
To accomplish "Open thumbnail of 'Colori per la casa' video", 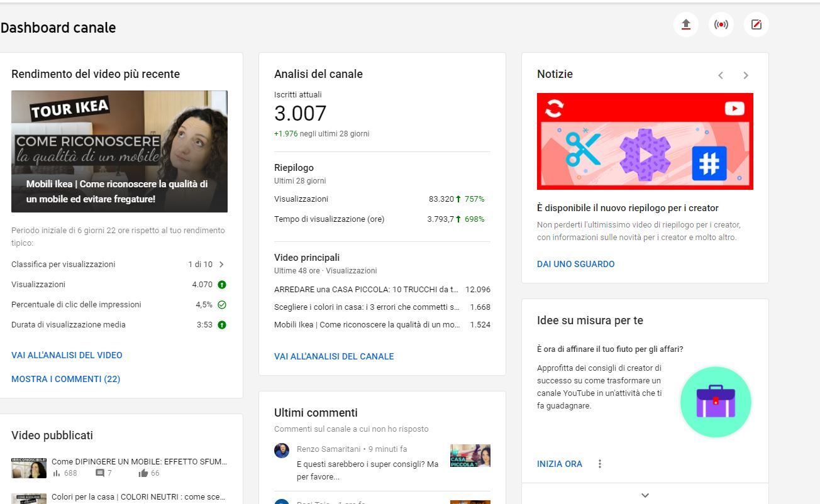I will click(x=29, y=499).
